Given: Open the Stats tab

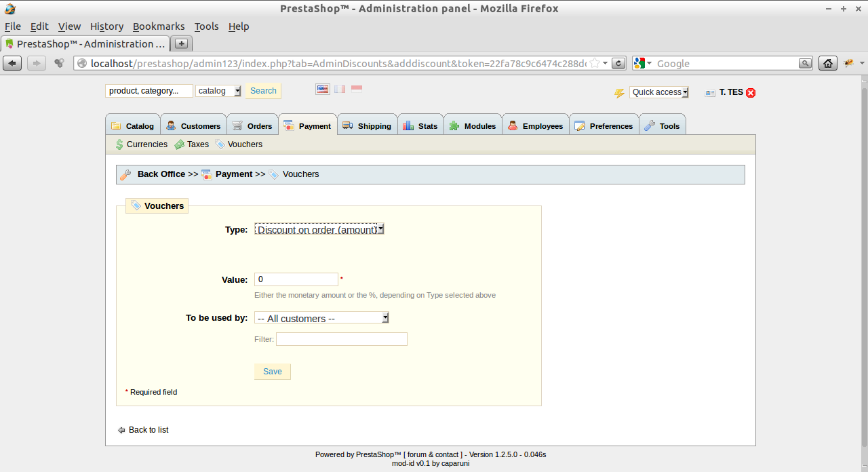Looking at the screenshot, I should pyautogui.click(x=420, y=125).
